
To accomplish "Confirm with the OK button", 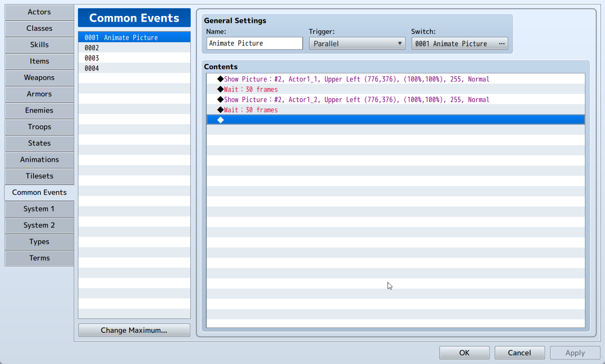I will click(464, 353).
